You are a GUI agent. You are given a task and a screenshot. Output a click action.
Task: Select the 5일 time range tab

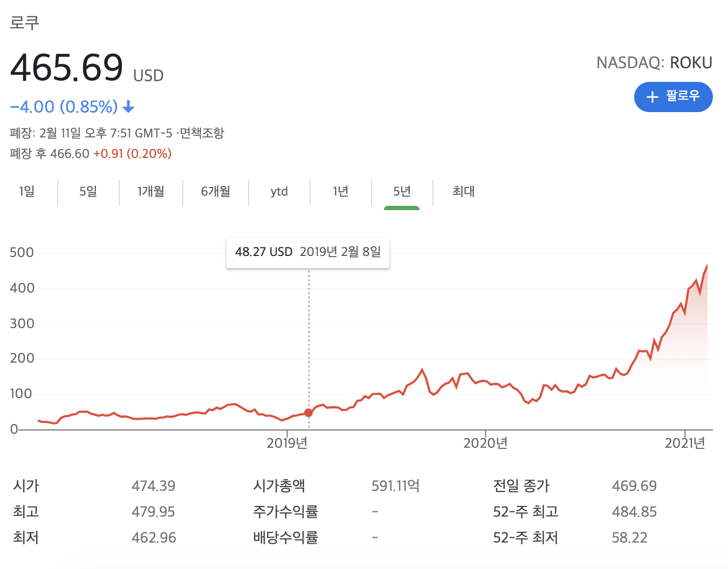point(88,191)
